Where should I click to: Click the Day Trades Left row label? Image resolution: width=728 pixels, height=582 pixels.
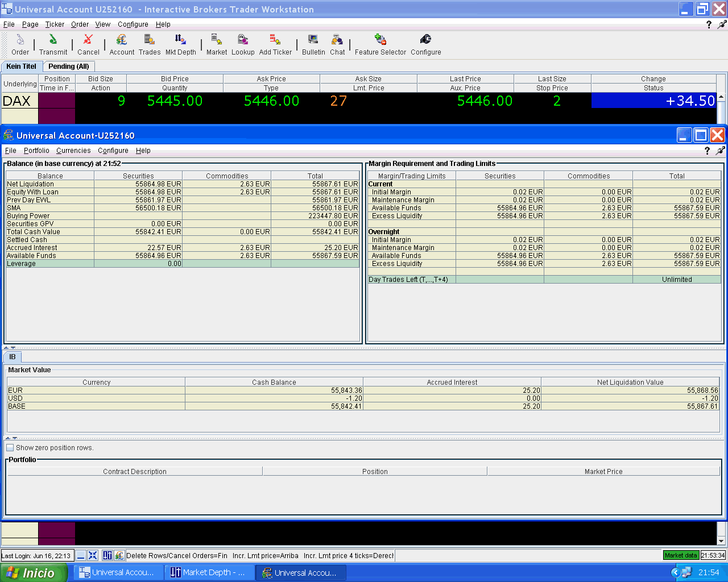click(x=408, y=280)
